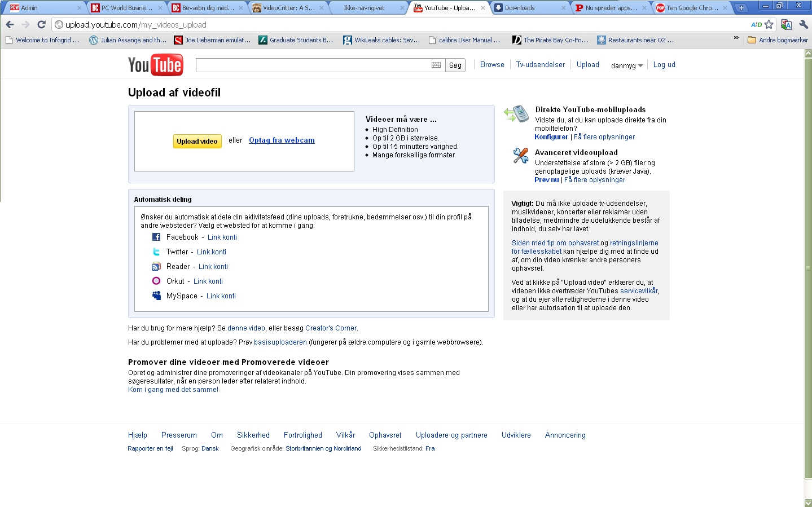Switch to the Downloads tab

[x=530, y=8]
